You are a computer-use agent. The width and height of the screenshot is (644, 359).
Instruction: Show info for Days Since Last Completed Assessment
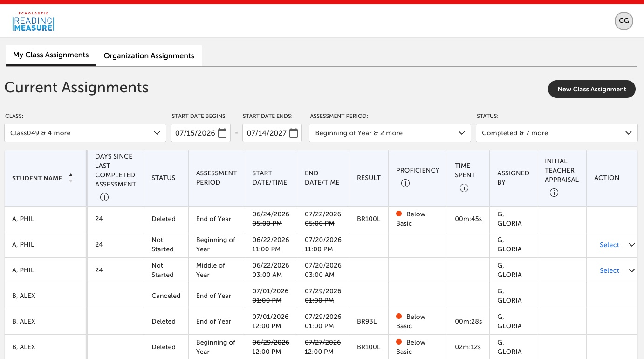point(104,197)
